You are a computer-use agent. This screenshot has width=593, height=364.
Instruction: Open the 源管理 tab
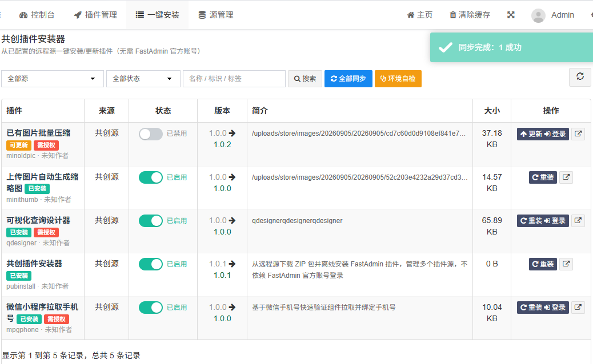(216, 15)
